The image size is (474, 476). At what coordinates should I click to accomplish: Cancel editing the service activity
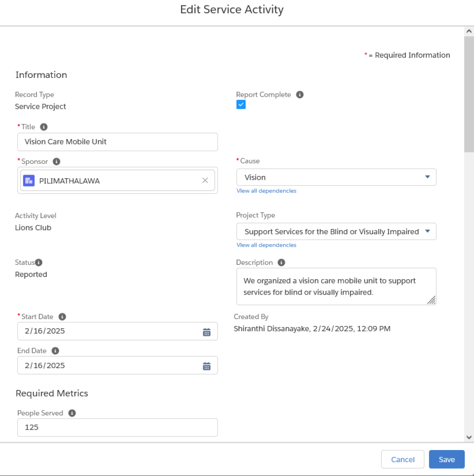coord(403,459)
